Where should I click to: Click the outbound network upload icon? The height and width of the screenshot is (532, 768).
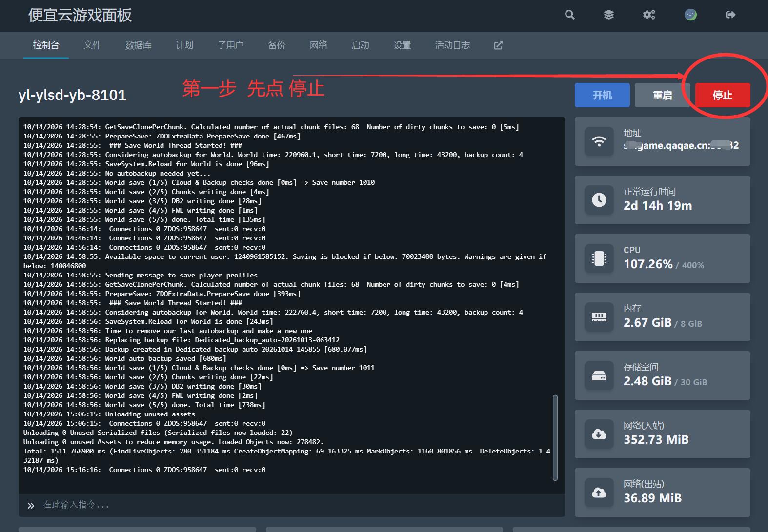tap(599, 493)
